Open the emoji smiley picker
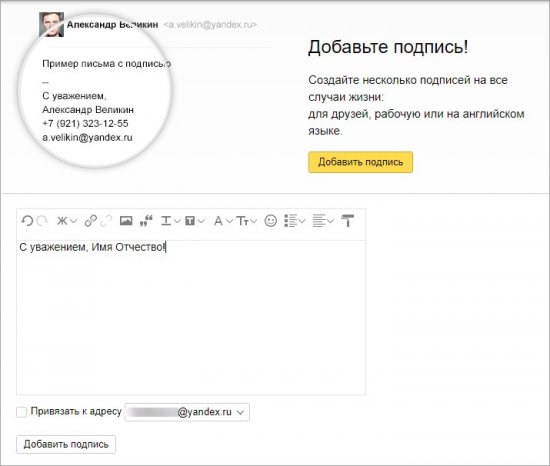This screenshot has width=550, height=466. (270, 221)
